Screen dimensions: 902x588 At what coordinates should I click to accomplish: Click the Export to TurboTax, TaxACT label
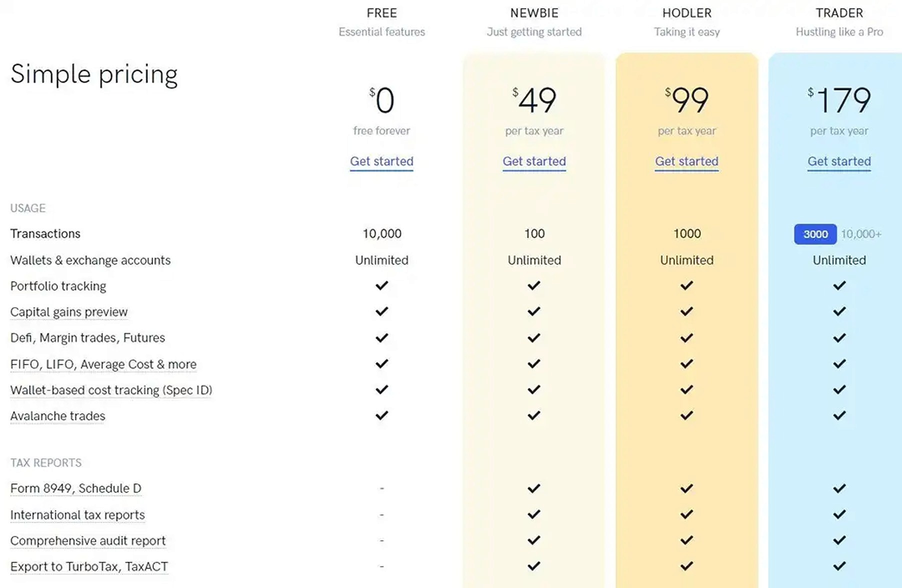click(89, 566)
